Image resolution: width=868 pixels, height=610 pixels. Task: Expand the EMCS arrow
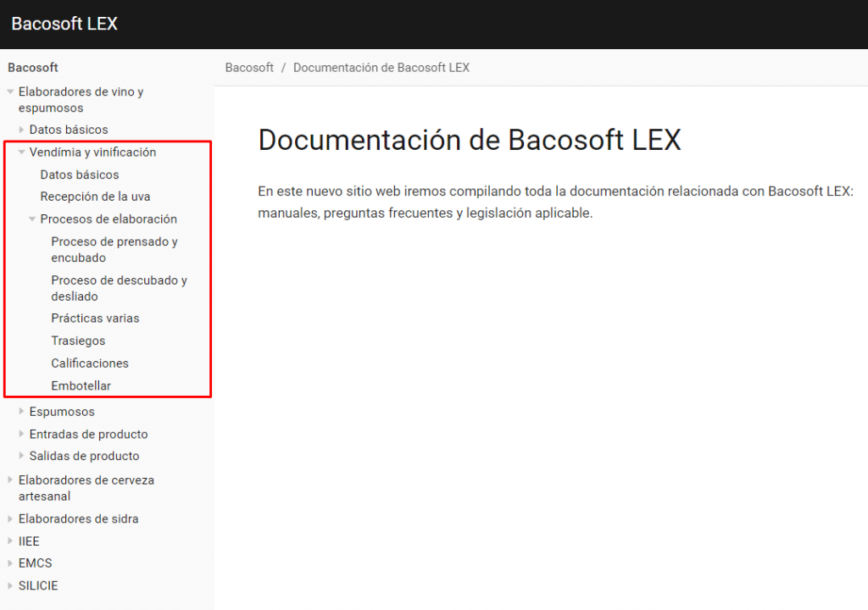(10, 563)
